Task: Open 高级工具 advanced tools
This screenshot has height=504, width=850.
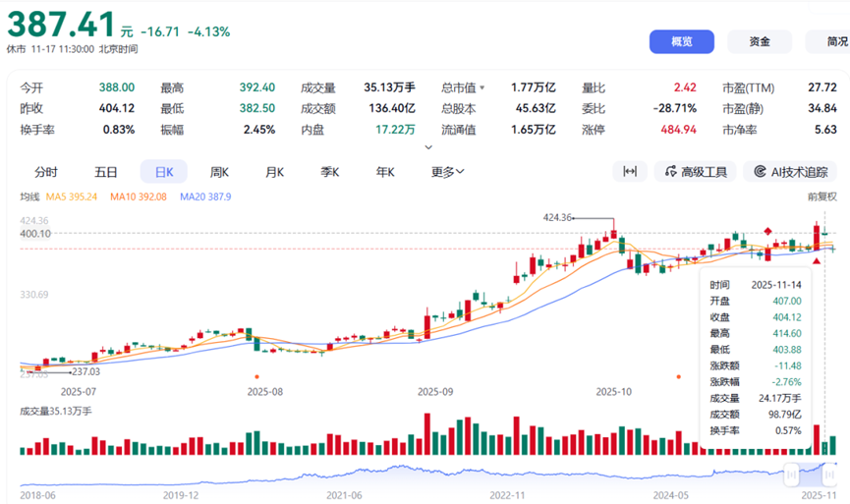Action: point(696,172)
